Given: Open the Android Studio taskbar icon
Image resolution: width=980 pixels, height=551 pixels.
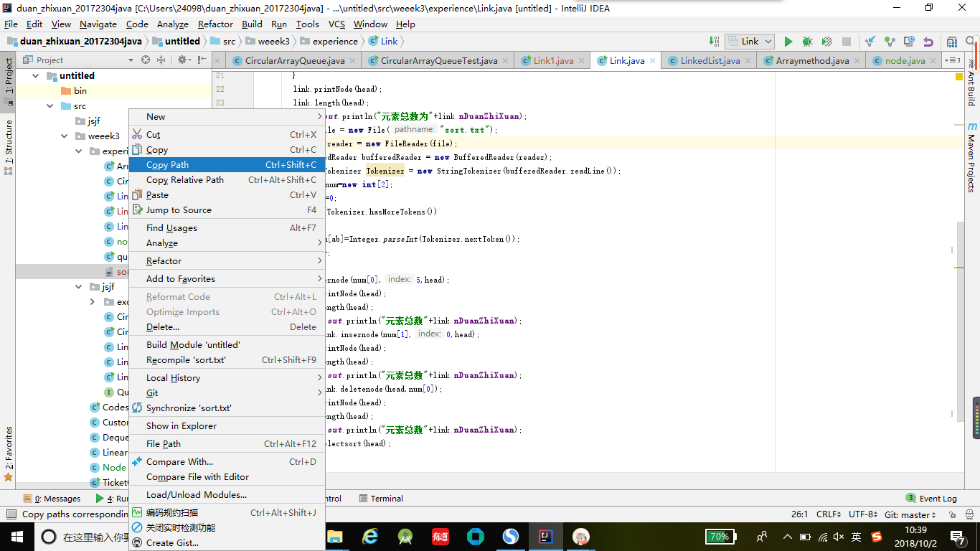Looking at the screenshot, I should pyautogui.click(x=405, y=537).
